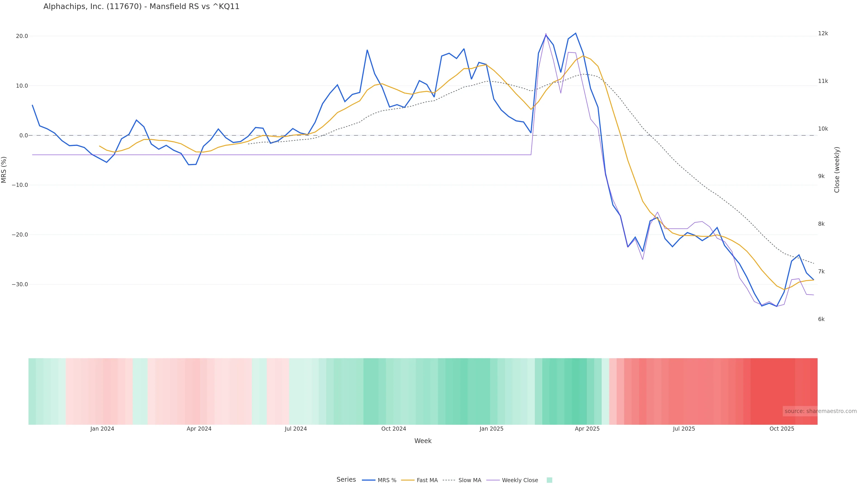Click the Apr 2024 date tick

199,429
